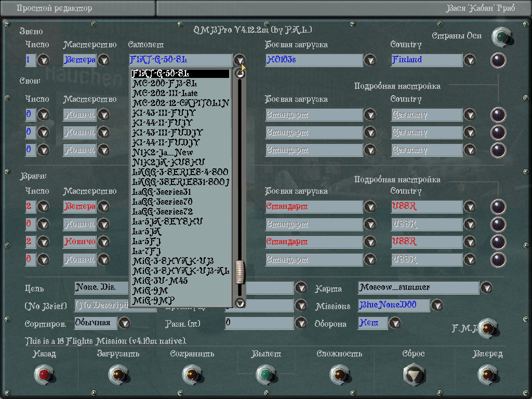The width and height of the screenshot is (532, 399).
Task: Select MC-200-FB-SL from aircraft list
Action: 180,84
